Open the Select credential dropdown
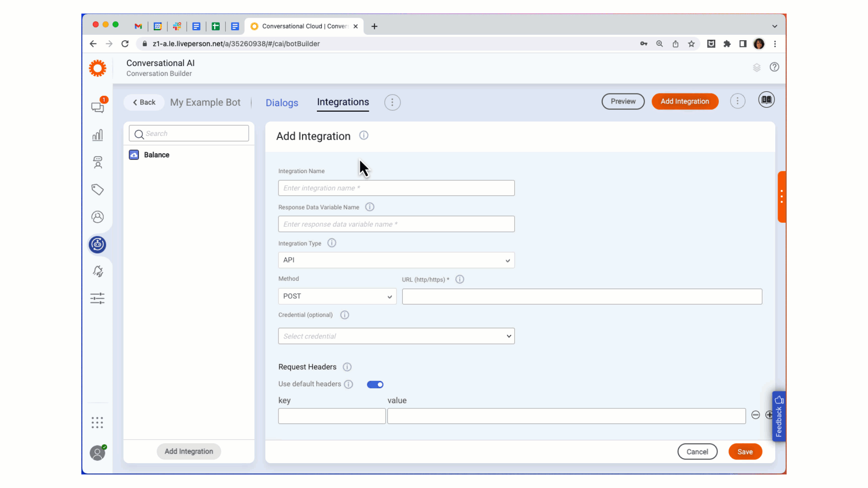Image resolution: width=868 pixels, height=488 pixels. coord(396,336)
